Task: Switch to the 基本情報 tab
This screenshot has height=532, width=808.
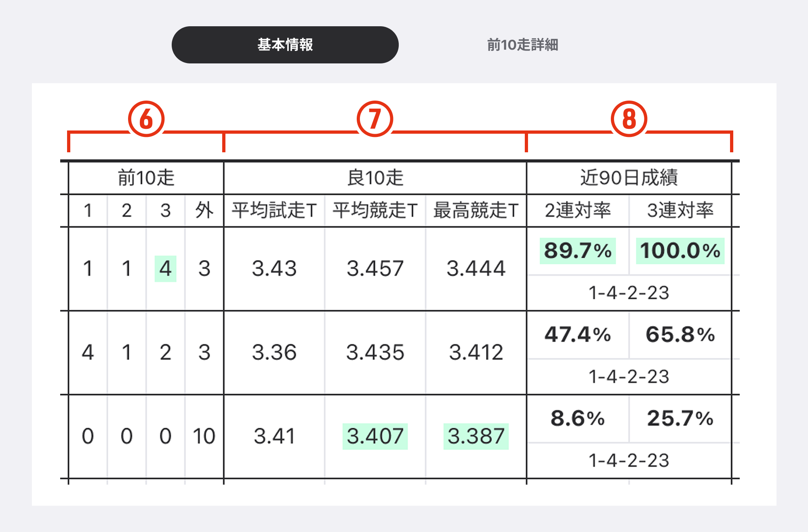Action: 285,45
